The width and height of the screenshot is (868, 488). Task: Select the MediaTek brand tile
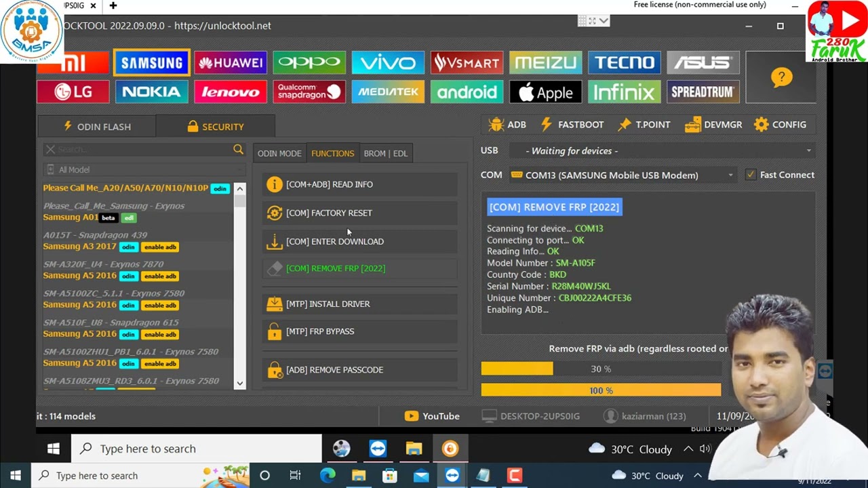pyautogui.click(x=388, y=91)
